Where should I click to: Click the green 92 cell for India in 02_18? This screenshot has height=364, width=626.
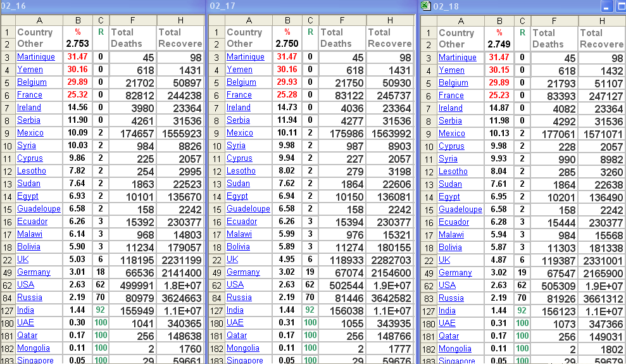522,311
